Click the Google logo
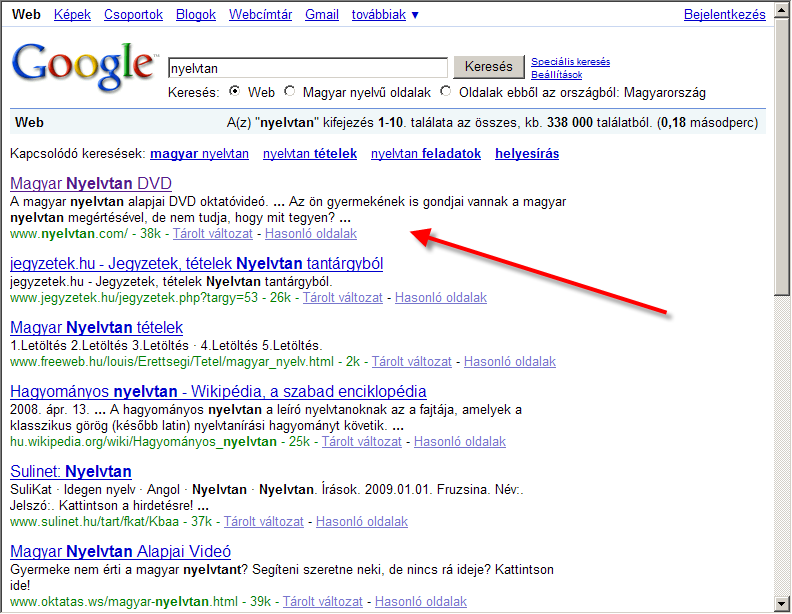Screen dimensions: 792x614 (83, 67)
